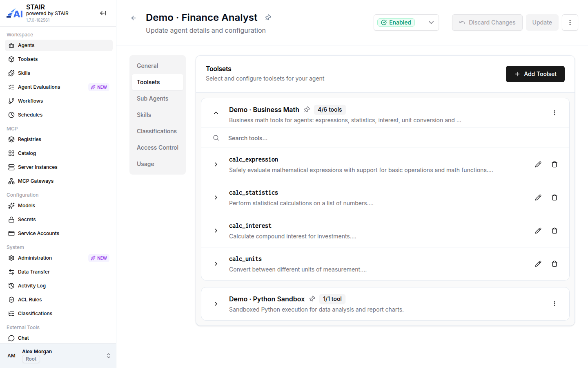Delete the calc_interest tool
588x368 pixels.
point(555,231)
